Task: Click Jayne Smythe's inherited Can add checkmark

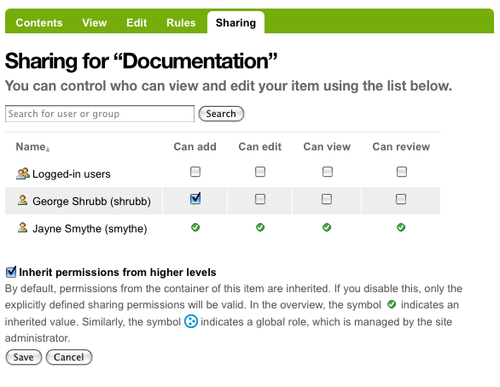Action: click(195, 227)
